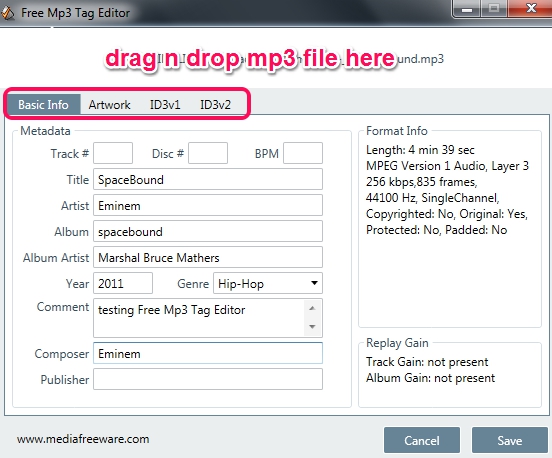This screenshot has height=458, width=552.
Task: Click the Title field containing SpaceBound
Action: click(x=208, y=179)
